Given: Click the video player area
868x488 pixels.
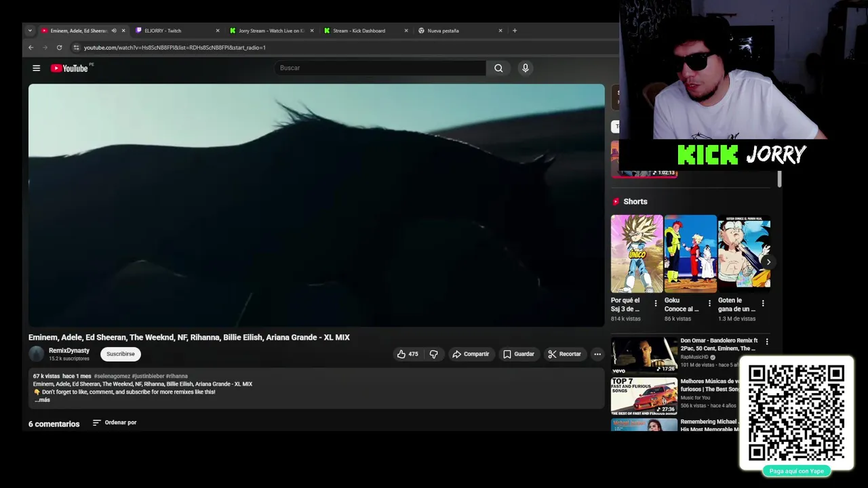Looking at the screenshot, I should click(316, 205).
